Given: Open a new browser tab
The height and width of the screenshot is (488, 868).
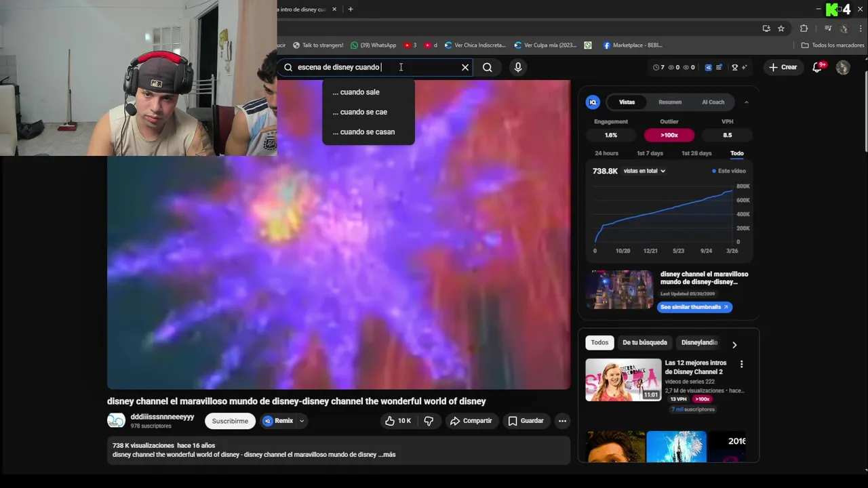Looking at the screenshot, I should (351, 9).
